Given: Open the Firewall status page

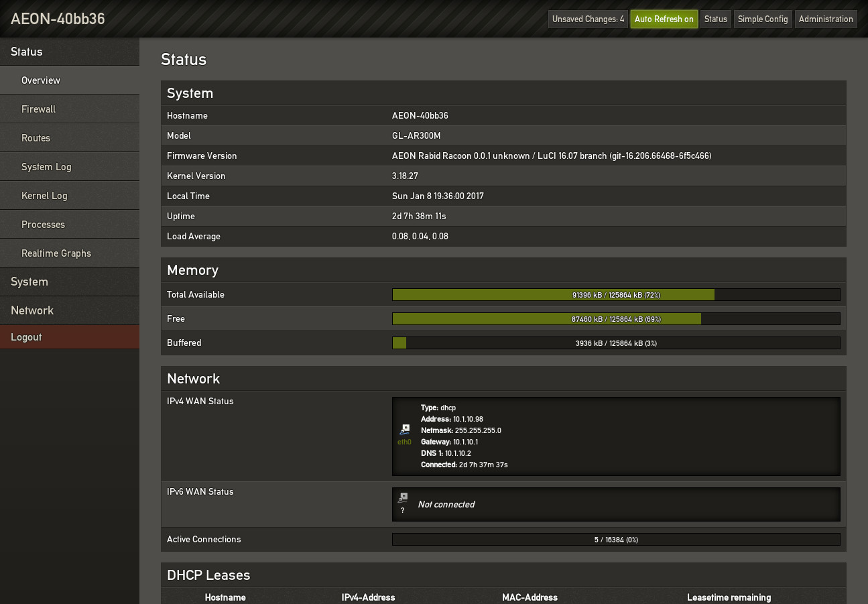Looking at the screenshot, I should tap(39, 109).
